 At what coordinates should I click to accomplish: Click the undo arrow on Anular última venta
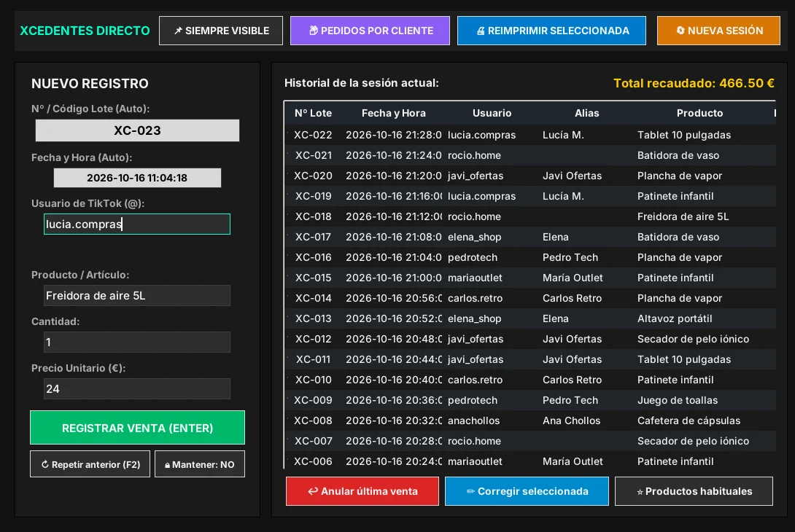[313, 491]
